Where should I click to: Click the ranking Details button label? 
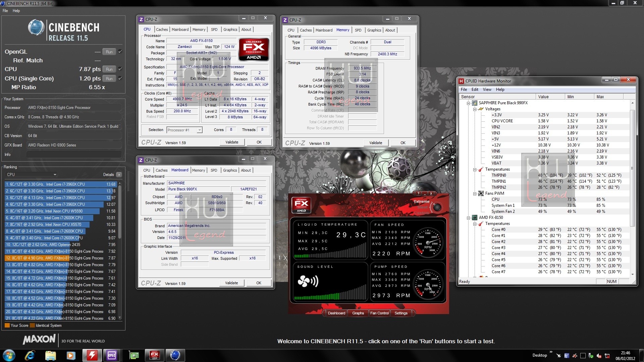(108, 175)
